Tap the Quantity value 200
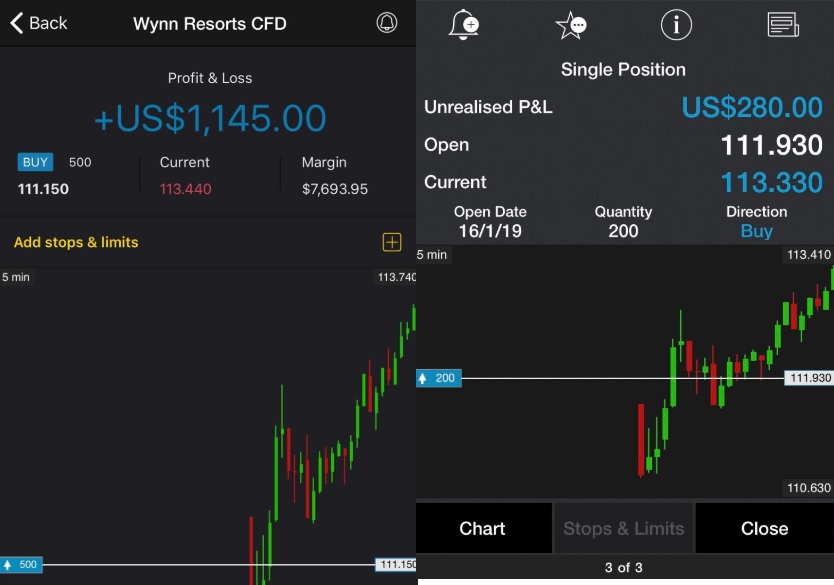 click(x=623, y=231)
